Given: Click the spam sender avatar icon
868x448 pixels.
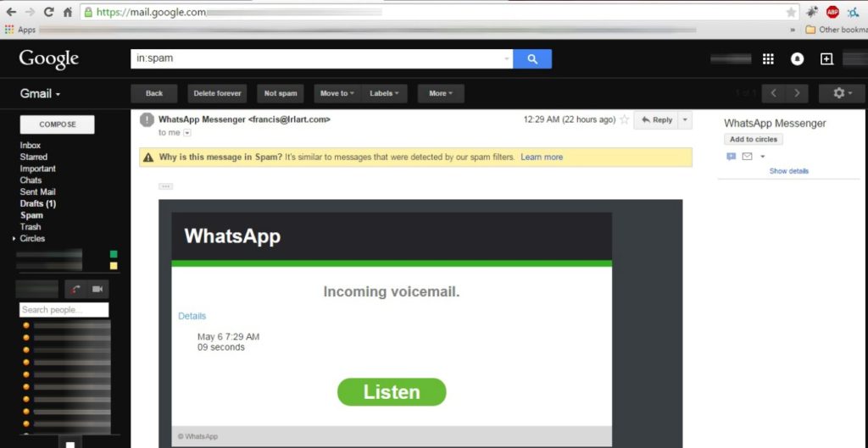Looking at the screenshot, I should [x=147, y=120].
